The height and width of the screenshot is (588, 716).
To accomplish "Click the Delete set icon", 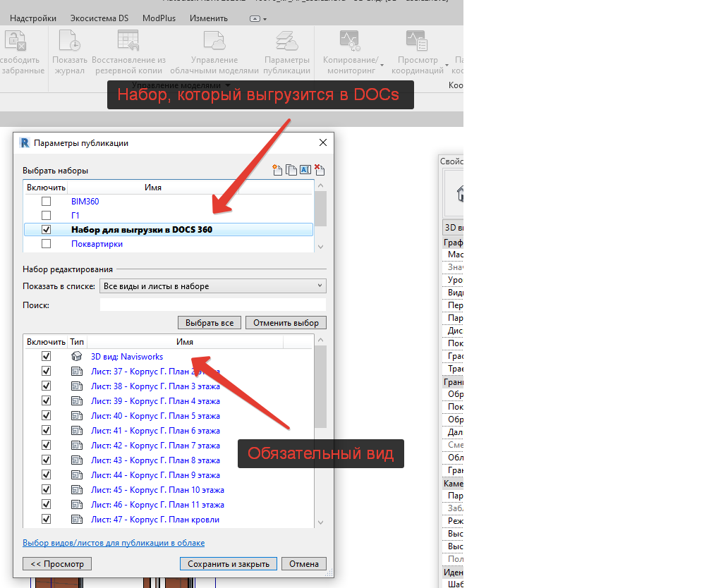I will (320, 170).
